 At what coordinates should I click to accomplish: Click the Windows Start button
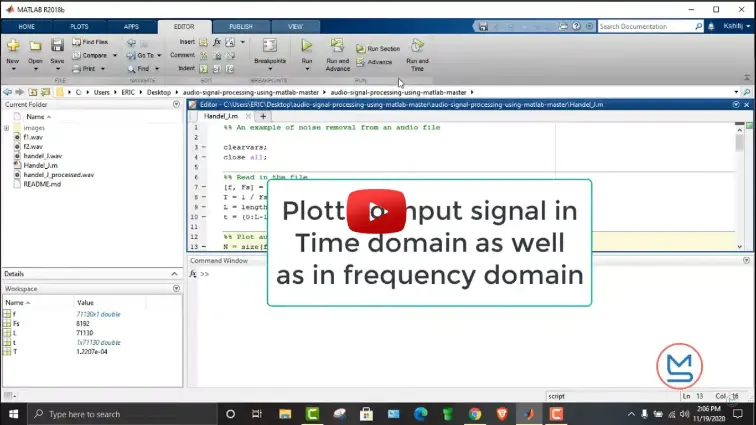click(13, 413)
